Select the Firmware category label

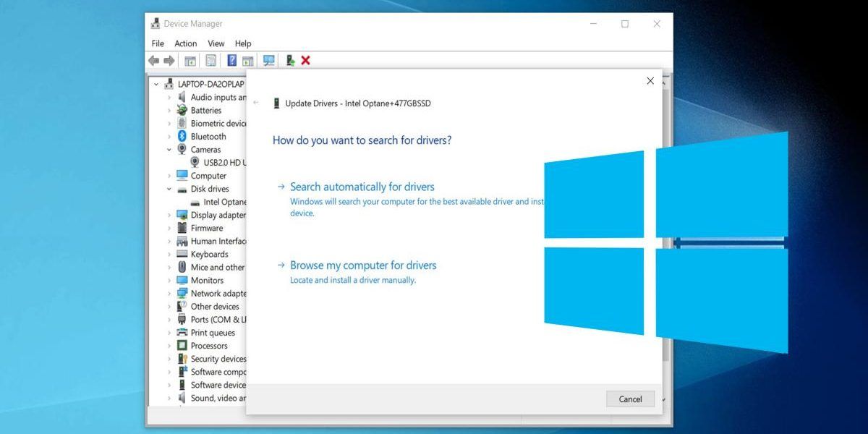207,228
